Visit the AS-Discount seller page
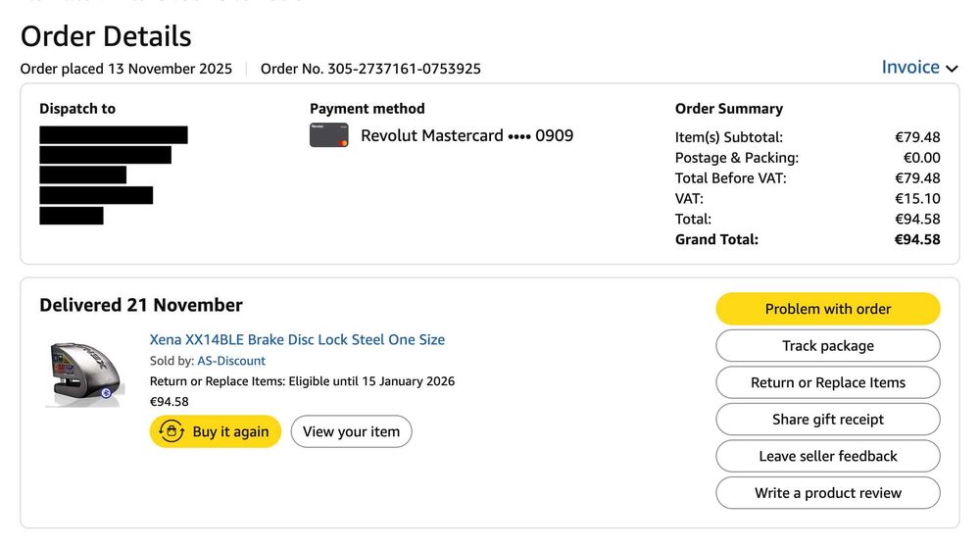This screenshot has width=980, height=549. 231,361
